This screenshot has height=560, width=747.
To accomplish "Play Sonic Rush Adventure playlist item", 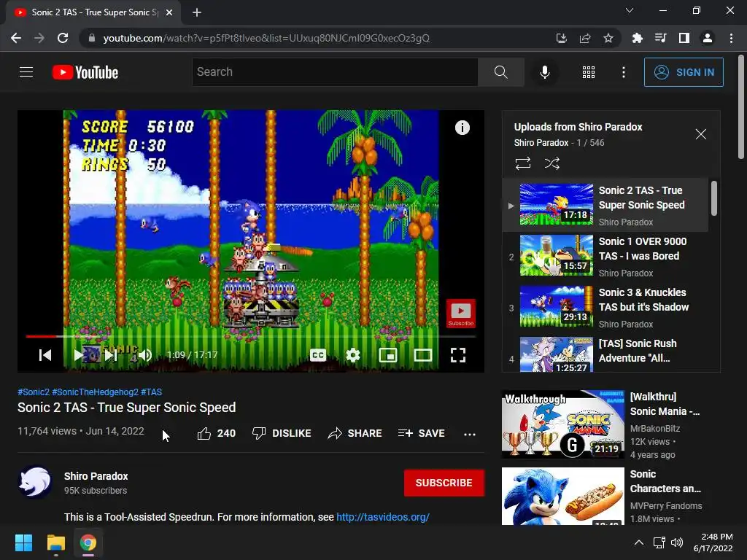I will point(605,354).
